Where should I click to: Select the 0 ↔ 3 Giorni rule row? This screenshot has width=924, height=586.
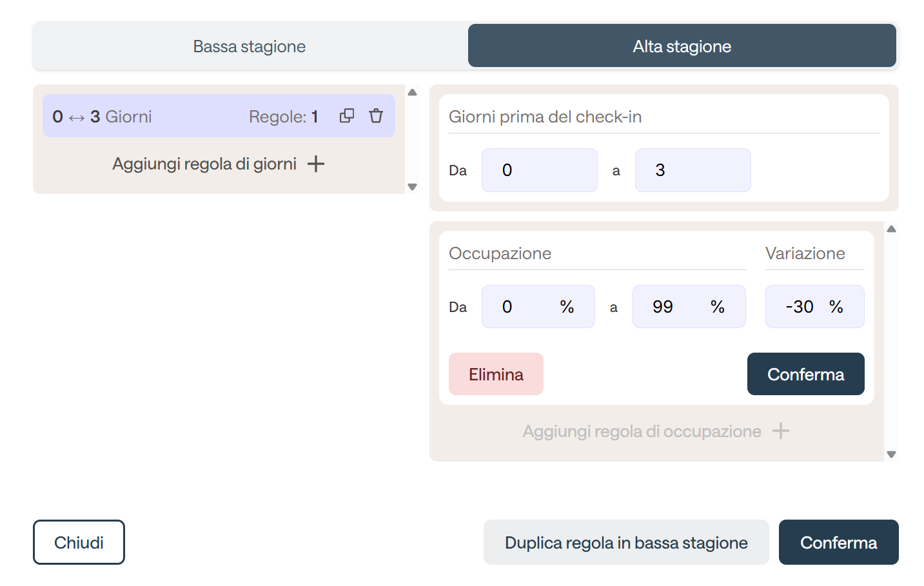[219, 116]
